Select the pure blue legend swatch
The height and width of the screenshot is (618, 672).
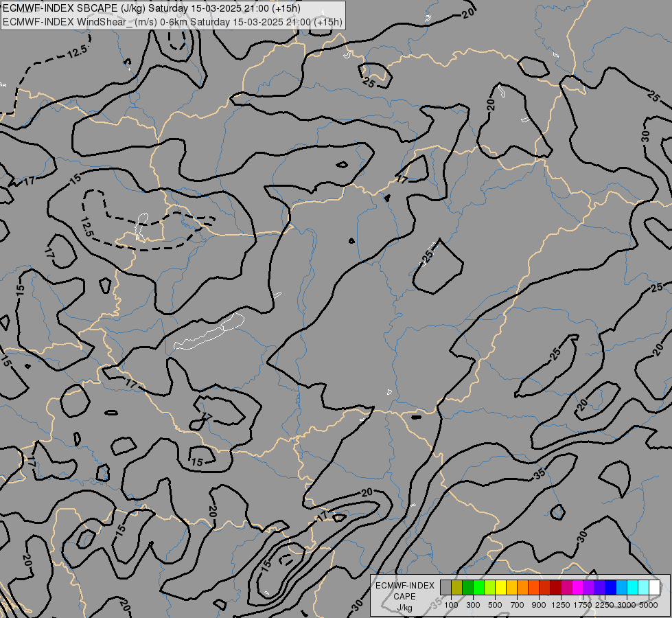click(610, 587)
